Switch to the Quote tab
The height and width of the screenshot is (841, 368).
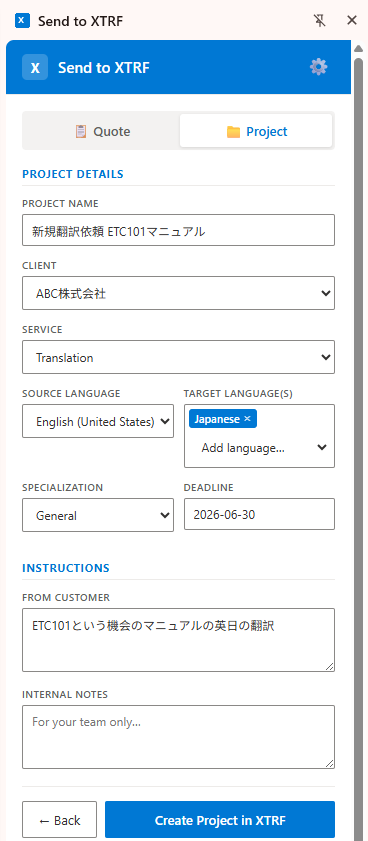(102, 131)
